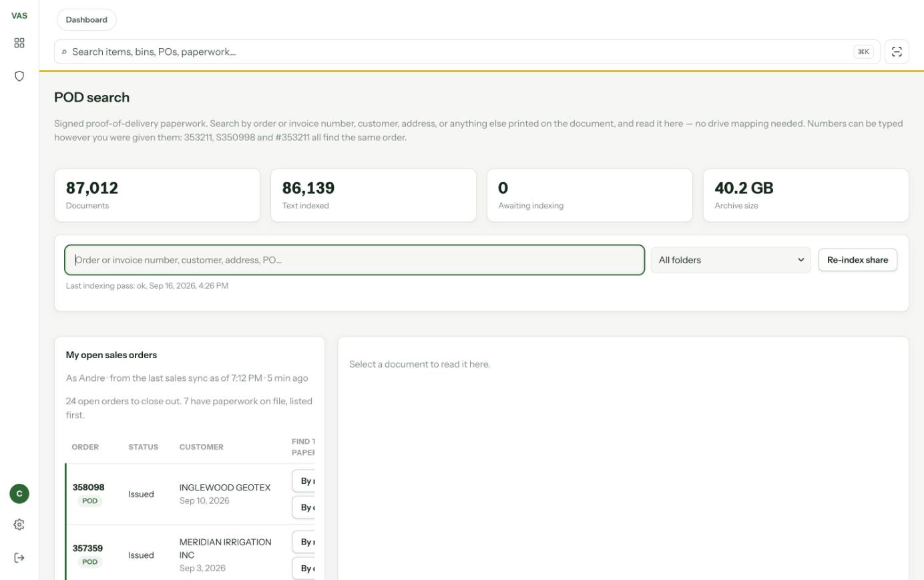Click the magnifier icon in the global search

tap(64, 52)
